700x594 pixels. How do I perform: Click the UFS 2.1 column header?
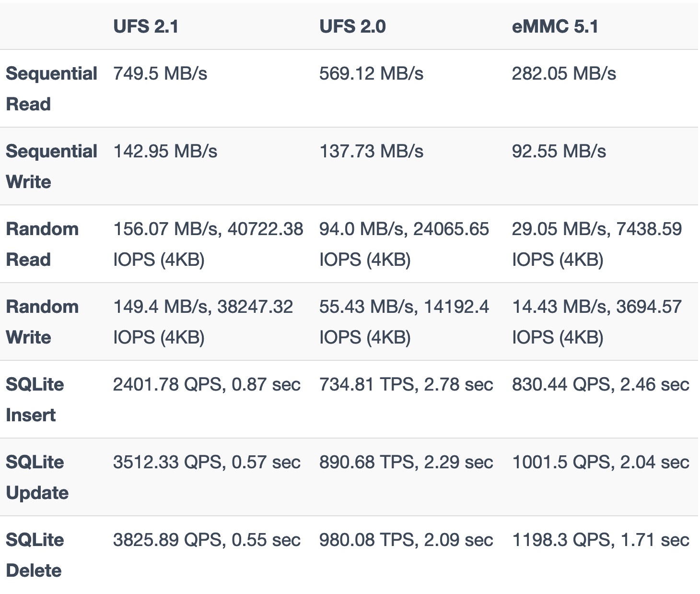click(x=146, y=26)
